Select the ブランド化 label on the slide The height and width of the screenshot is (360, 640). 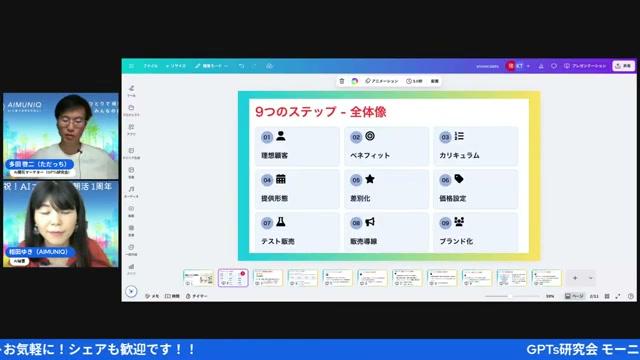coord(456,241)
